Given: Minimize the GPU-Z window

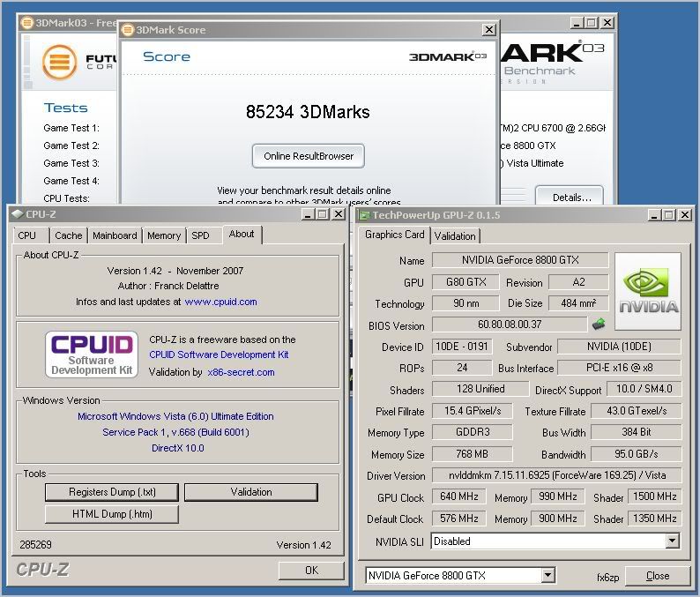Looking at the screenshot, I should (x=654, y=215).
